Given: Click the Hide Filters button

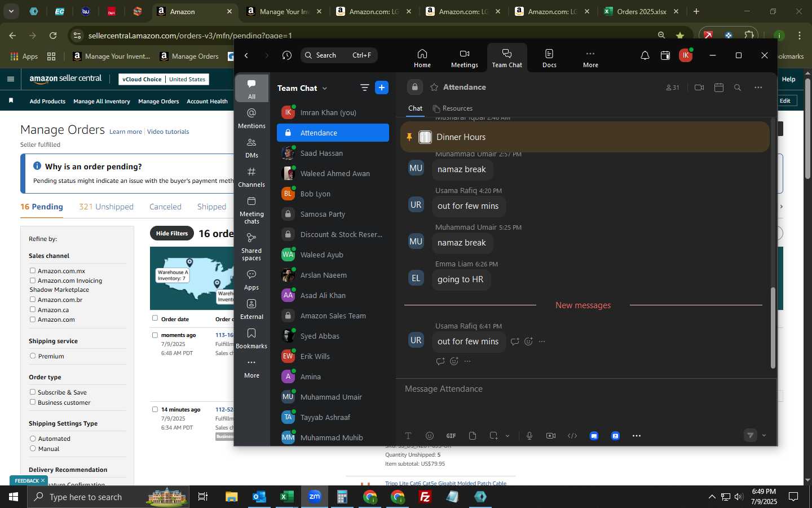Looking at the screenshot, I should point(172,234).
